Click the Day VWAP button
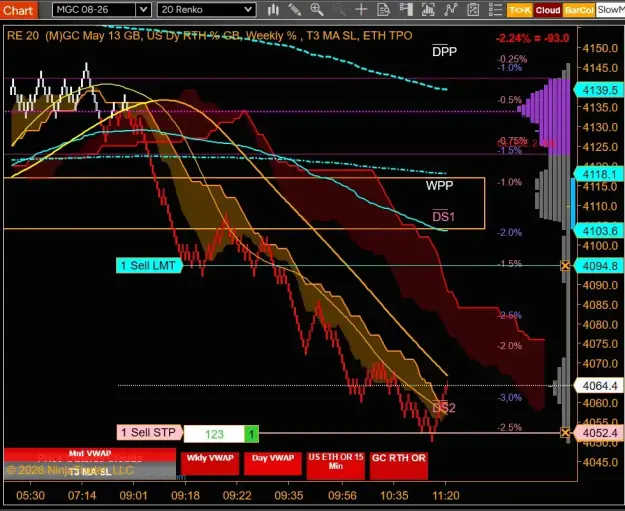This screenshot has width=625, height=511. coord(273,463)
